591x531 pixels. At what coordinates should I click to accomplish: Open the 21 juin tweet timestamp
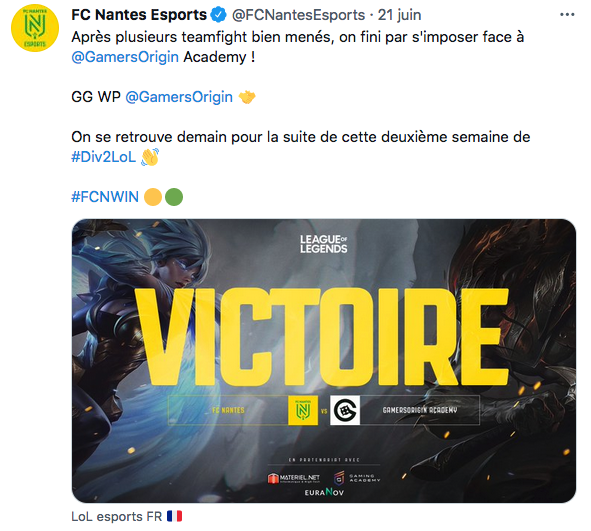400,15
